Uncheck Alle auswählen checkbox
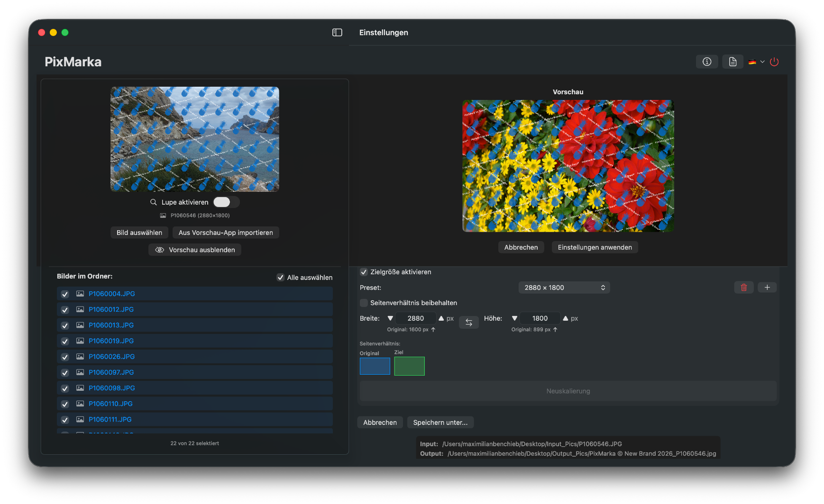This screenshot has width=824, height=504. tap(281, 278)
